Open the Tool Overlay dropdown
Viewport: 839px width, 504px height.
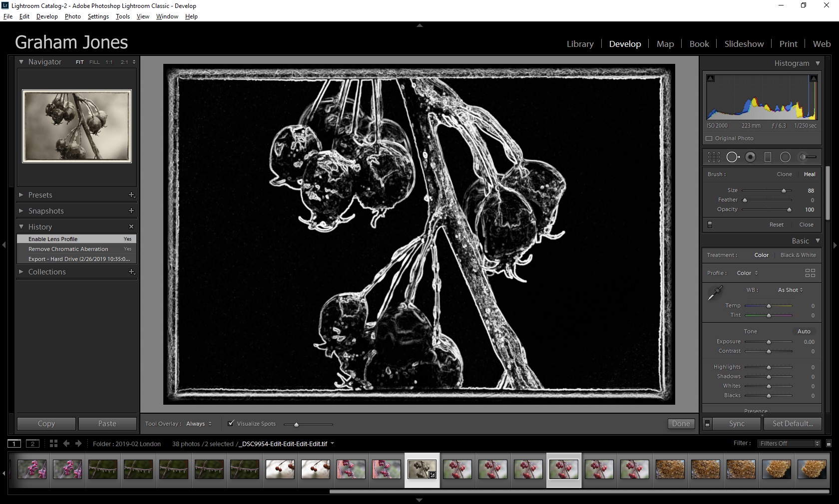(x=199, y=424)
